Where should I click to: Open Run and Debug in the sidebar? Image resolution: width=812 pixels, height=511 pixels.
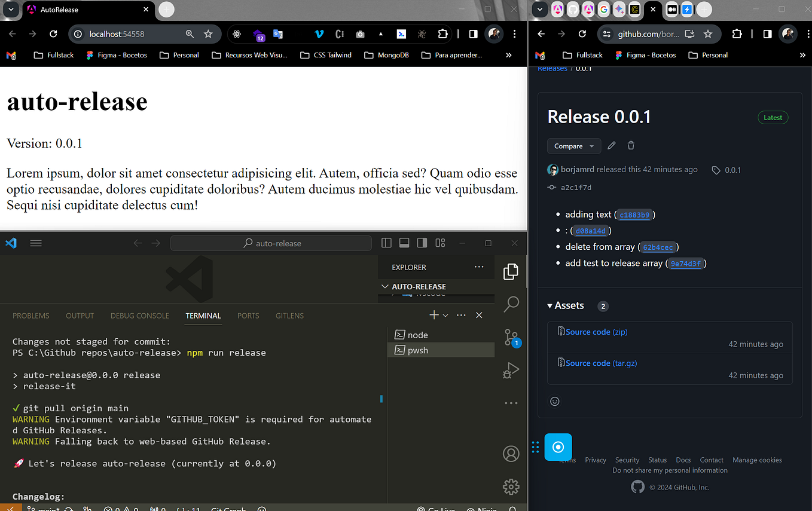pos(511,370)
